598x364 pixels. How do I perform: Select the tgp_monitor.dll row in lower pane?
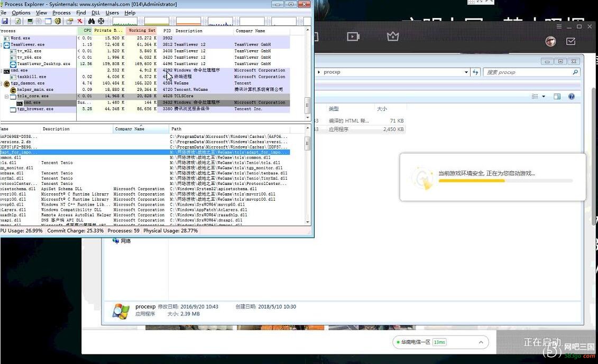(145, 168)
